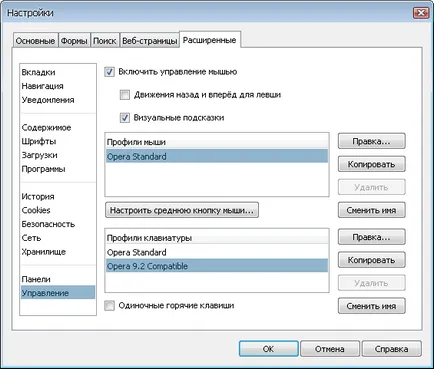Close the Настройки dialog window
Screen dimensions: 434x369
[x=421, y=13]
